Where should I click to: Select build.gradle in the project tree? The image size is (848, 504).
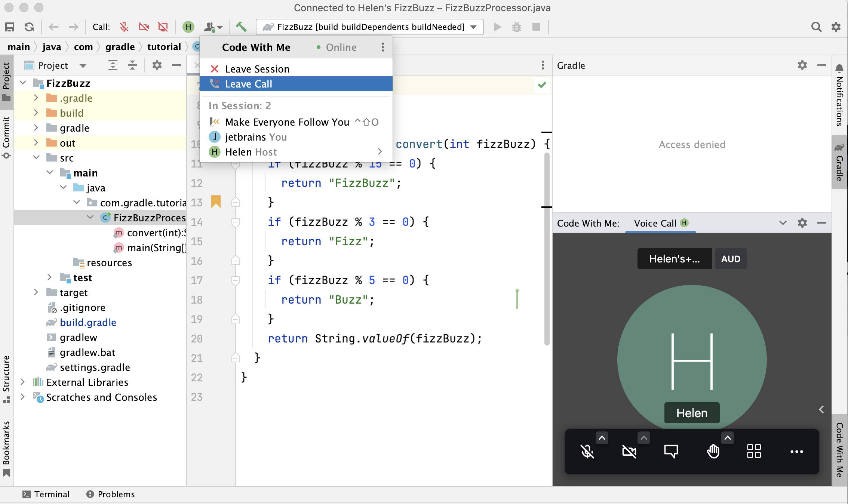pyautogui.click(x=88, y=323)
